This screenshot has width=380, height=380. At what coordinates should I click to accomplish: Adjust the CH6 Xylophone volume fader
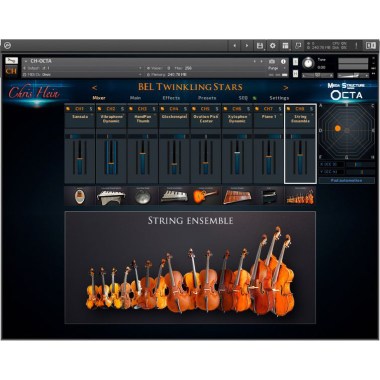[237, 153]
